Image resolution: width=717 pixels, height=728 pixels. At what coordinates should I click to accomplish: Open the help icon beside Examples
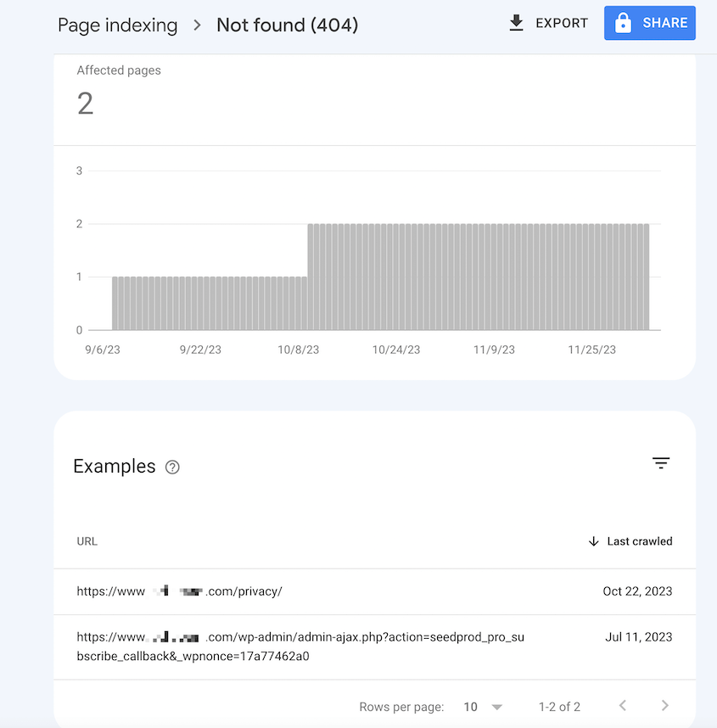click(172, 467)
